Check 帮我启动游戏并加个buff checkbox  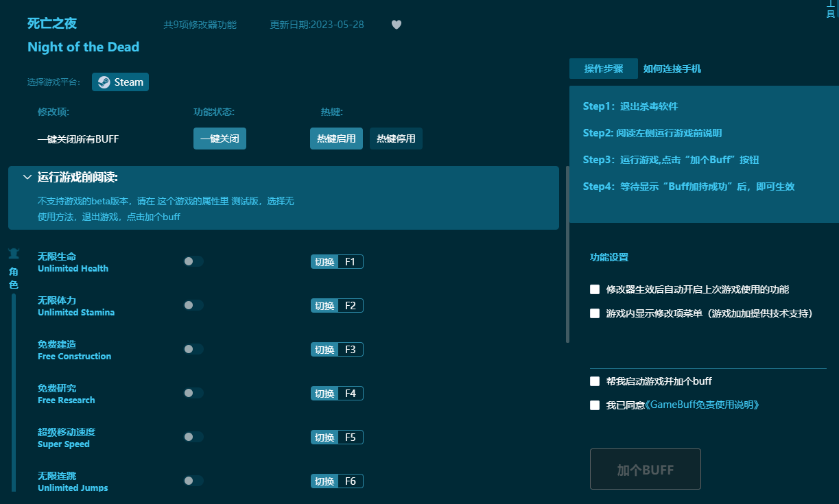(595, 381)
